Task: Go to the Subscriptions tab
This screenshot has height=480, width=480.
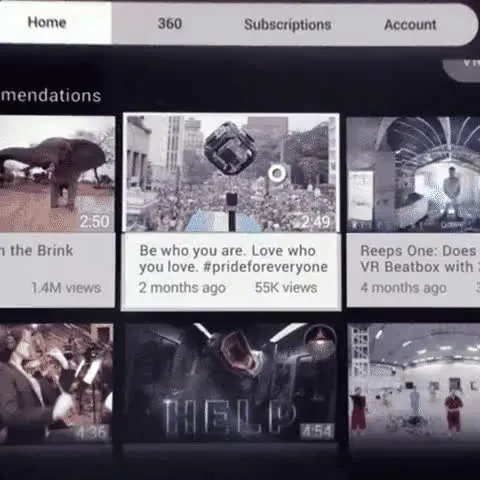Action: tap(287, 25)
